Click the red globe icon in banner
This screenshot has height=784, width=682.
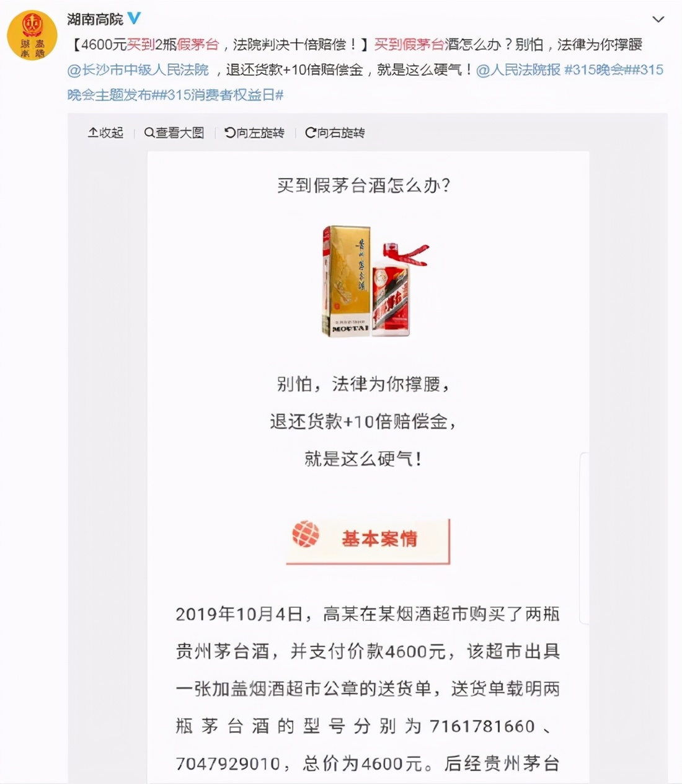tap(306, 534)
